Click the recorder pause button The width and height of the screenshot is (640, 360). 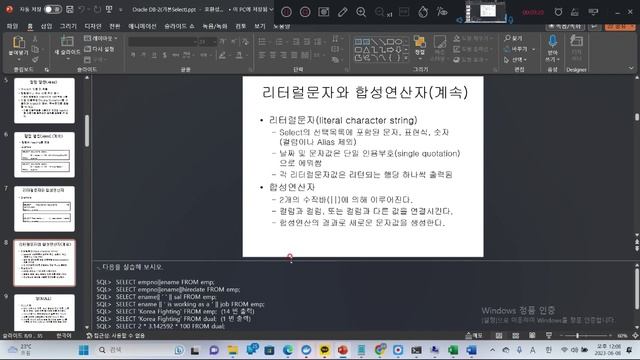pos(287,12)
